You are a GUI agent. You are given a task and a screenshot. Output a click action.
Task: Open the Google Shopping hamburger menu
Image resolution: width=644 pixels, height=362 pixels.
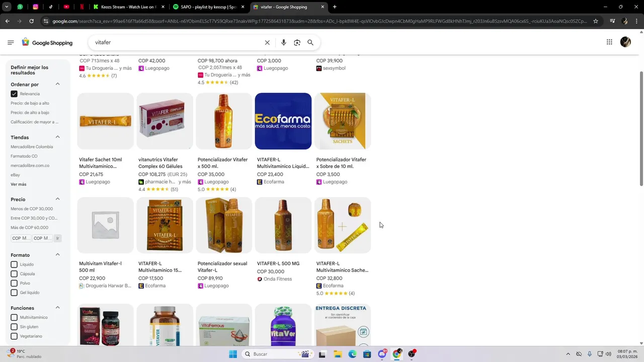coord(11,43)
